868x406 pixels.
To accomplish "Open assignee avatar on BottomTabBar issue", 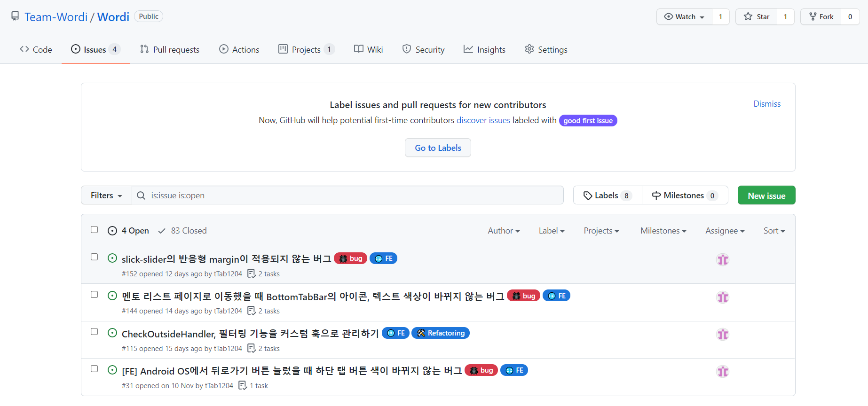I will coord(723,297).
